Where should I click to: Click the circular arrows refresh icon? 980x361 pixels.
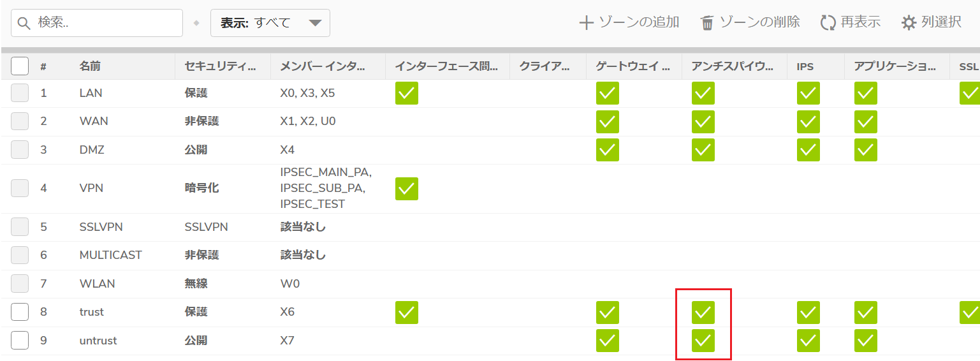pos(828,23)
